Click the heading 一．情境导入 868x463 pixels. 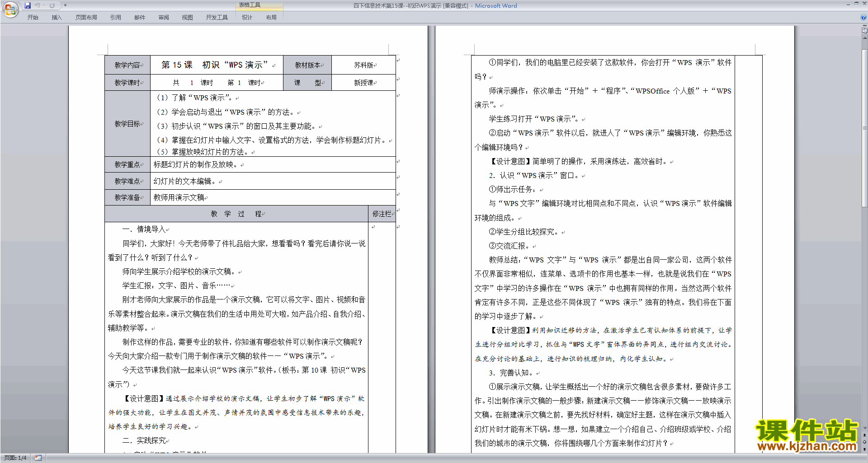click(x=144, y=229)
